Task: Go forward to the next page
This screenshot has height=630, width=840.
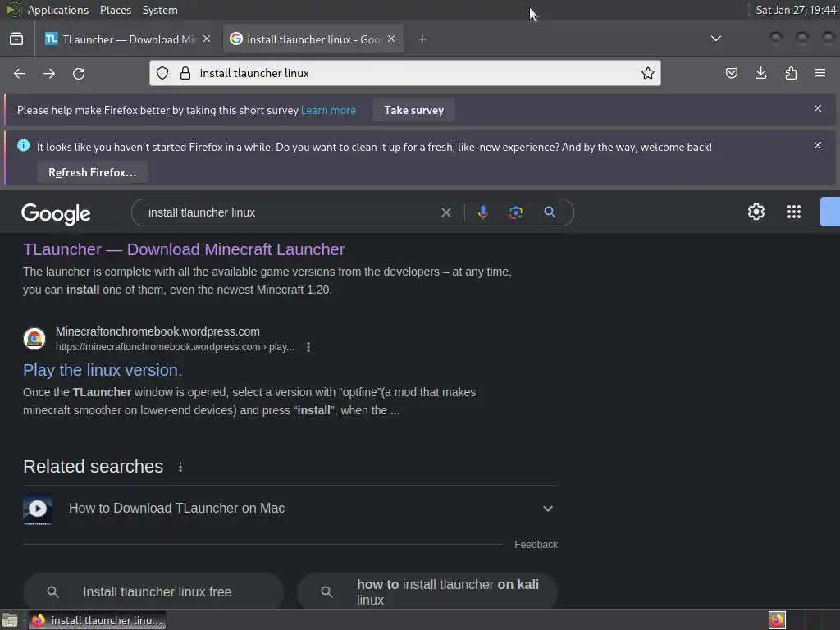Action: (49, 73)
